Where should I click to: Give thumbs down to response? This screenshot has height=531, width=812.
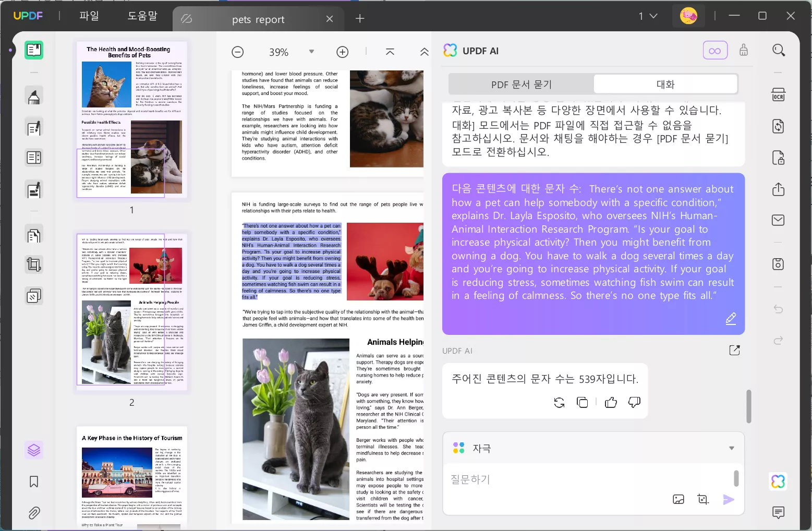(635, 402)
